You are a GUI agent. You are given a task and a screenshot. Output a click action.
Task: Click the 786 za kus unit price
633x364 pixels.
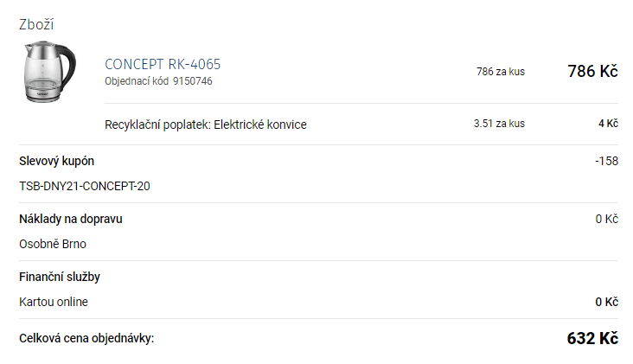click(x=501, y=72)
